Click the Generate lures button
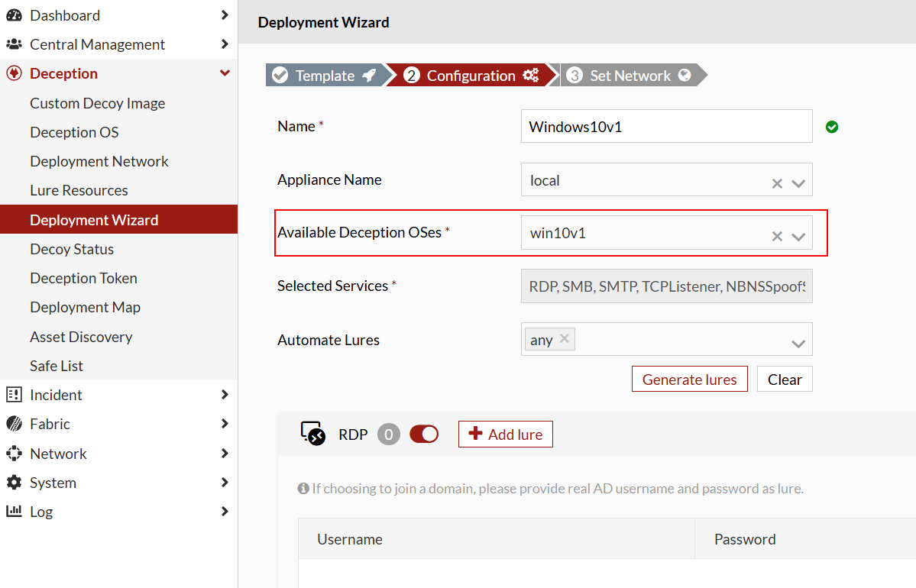Image resolution: width=916 pixels, height=588 pixels. point(689,379)
